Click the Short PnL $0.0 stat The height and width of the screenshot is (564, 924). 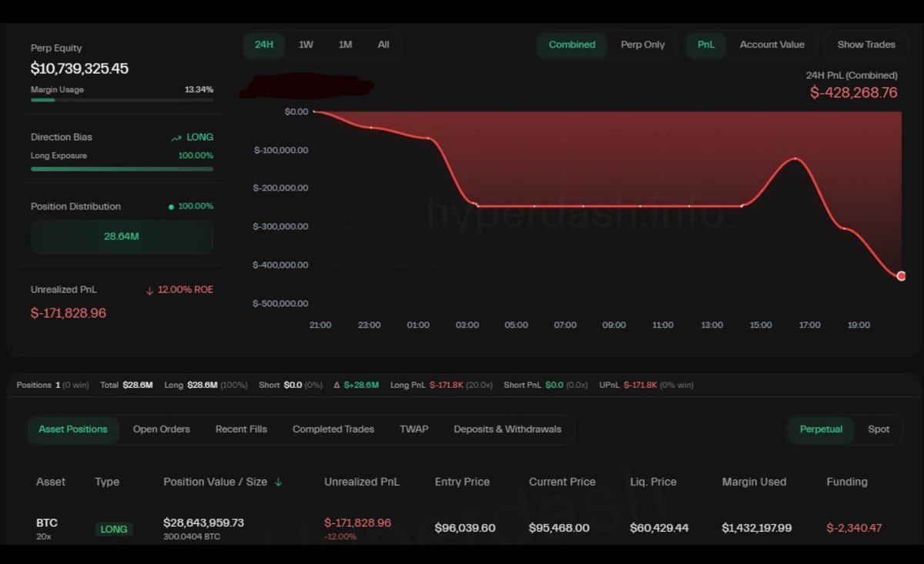tap(547, 385)
